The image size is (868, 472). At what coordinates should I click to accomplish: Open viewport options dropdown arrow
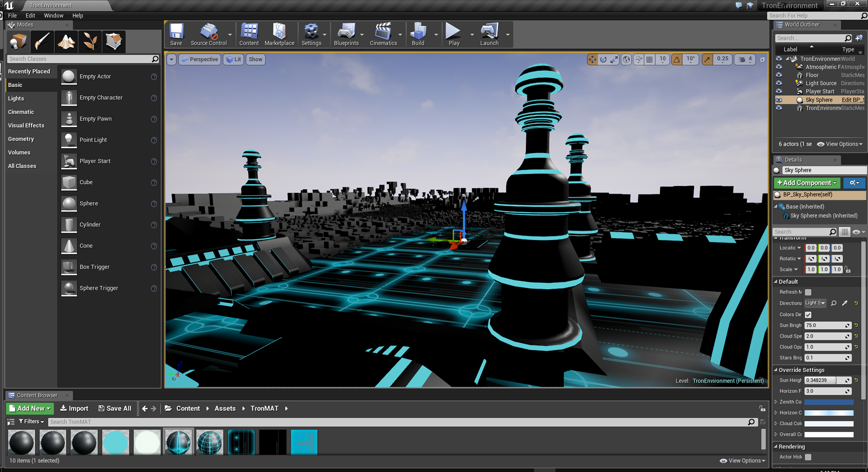[171, 59]
